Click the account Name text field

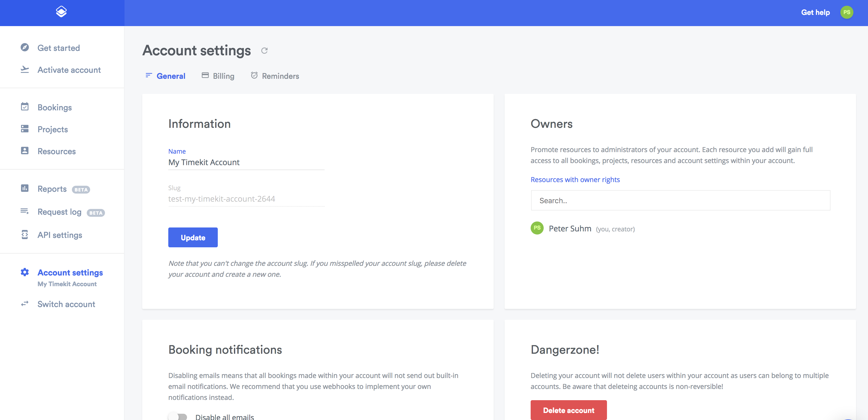tap(246, 163)
